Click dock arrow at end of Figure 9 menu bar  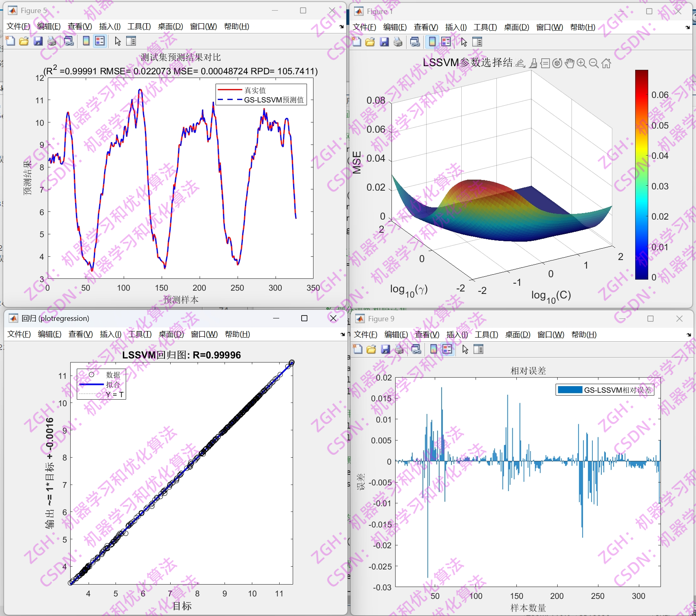point(689,335)
